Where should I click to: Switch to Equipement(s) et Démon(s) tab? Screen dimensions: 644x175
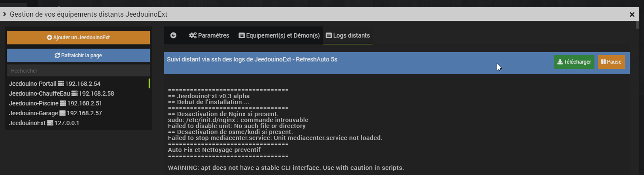tap(279, 35)
